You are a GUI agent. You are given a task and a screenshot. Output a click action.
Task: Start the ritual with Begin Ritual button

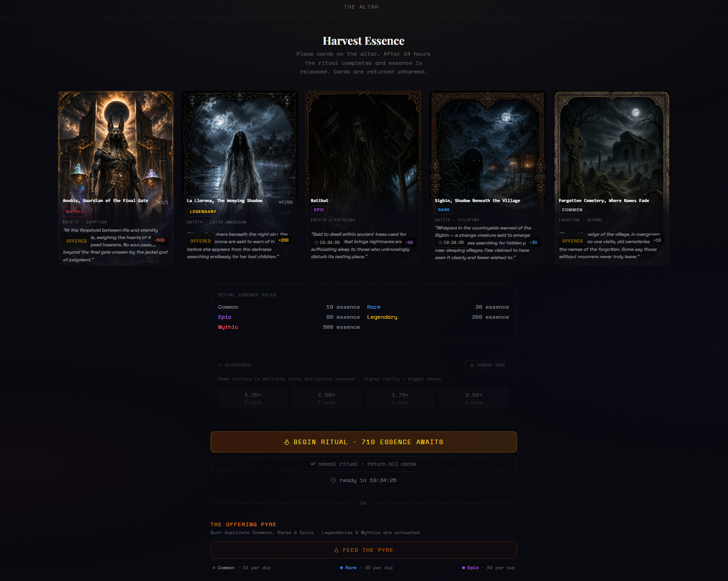click(x=363, y=442)
